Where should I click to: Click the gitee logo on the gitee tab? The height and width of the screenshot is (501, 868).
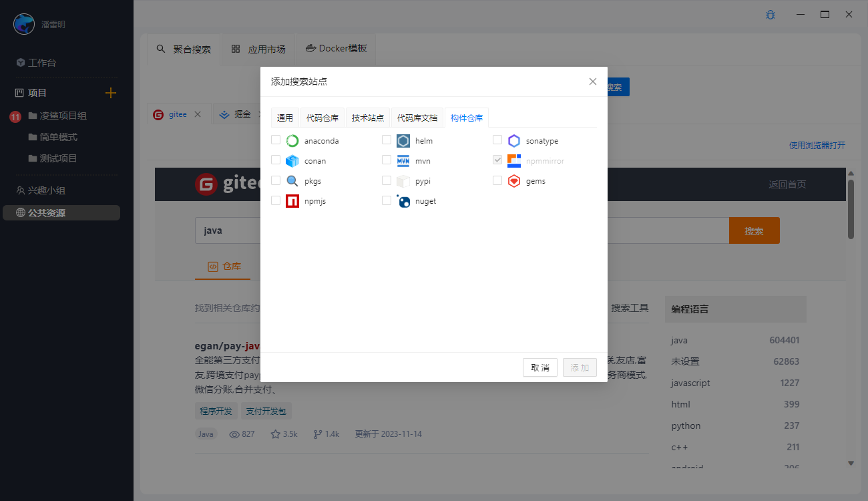point(158,114)
